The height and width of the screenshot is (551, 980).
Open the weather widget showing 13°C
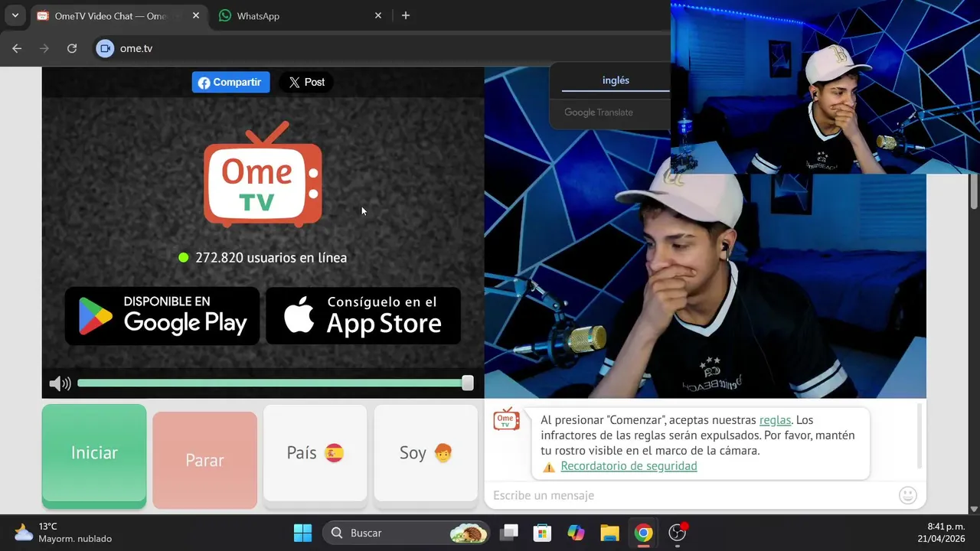[63, 533]
